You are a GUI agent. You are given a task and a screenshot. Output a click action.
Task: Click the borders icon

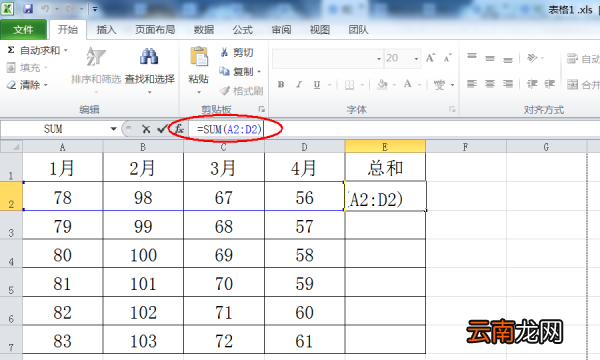[349, 85]
